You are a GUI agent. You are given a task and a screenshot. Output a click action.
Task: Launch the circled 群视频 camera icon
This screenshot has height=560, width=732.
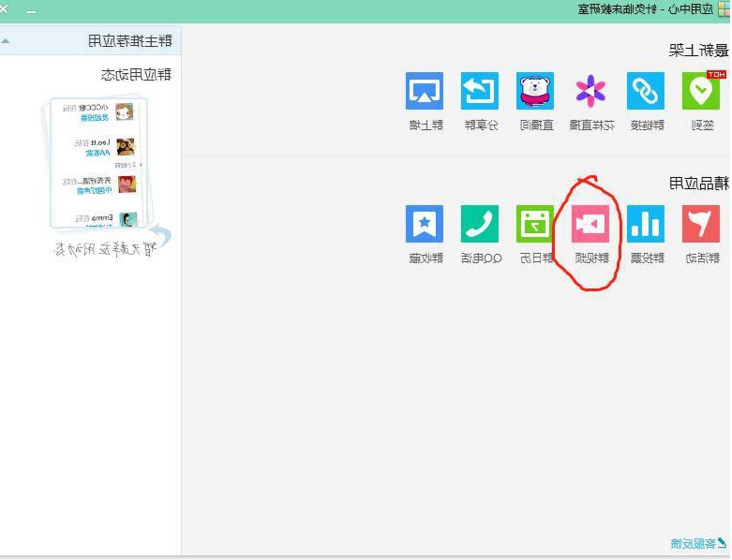coord(590,224)
